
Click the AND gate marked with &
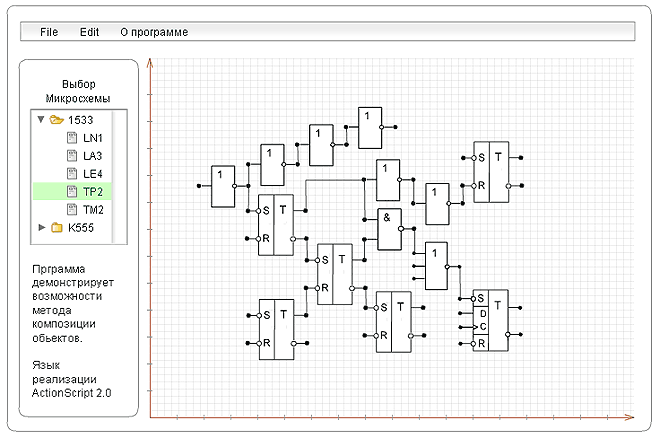point(389,231)
